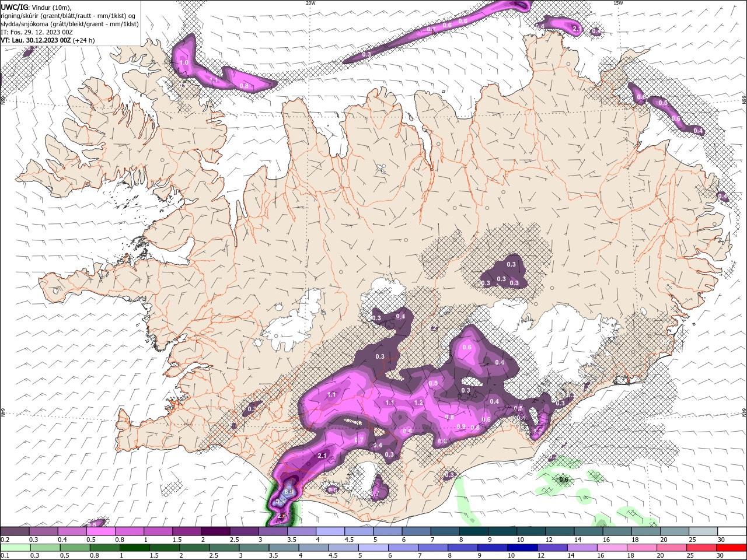Screen dimensions: 747x560
Task: Select the darkest purple 2 snow legend swatch
Action: (x=215, y=531)
